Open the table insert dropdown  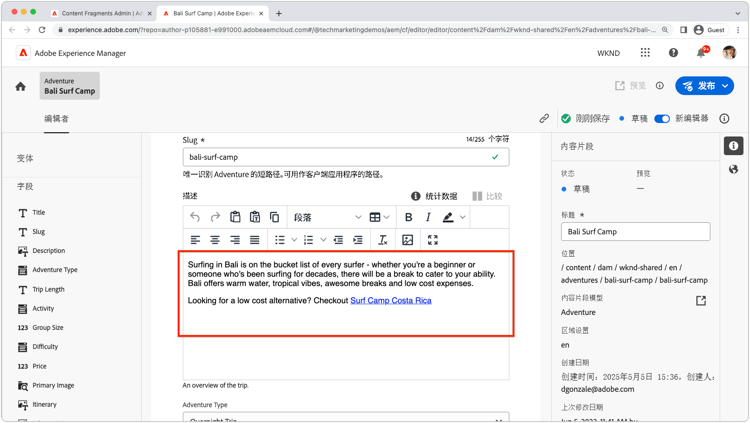[x=379, y=217]
